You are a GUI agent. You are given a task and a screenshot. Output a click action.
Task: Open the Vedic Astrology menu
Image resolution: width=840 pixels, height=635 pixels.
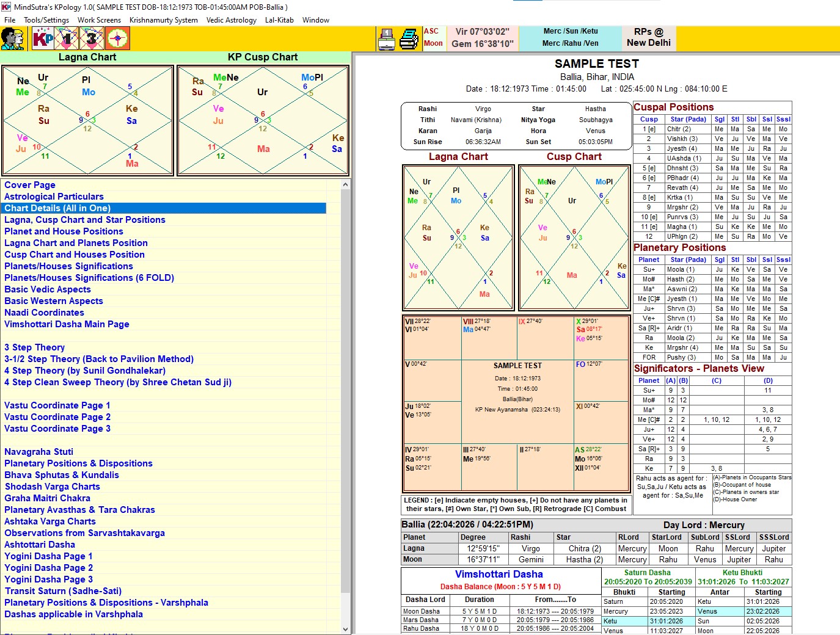click(x=232, y=20)
